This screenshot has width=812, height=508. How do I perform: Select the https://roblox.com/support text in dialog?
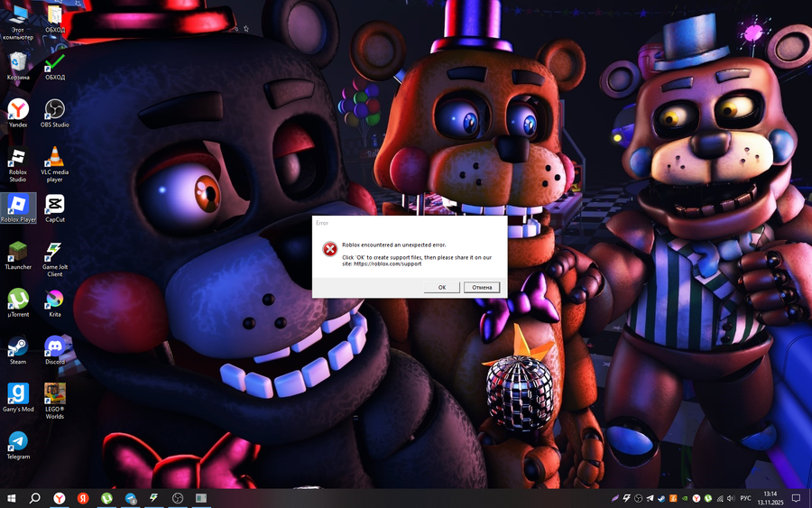coord(387,263)
